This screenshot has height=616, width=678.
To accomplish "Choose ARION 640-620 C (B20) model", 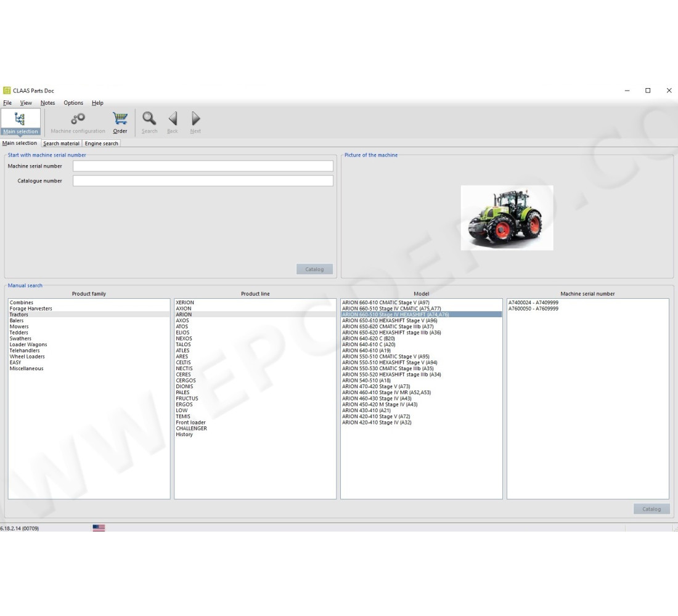I will 422,339.
